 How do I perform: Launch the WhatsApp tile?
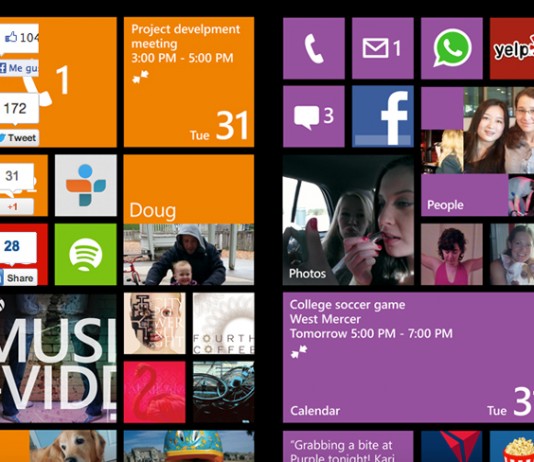point(452,48)
